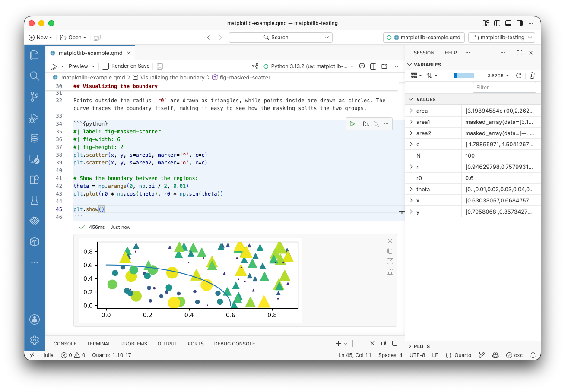This screenshot has height=392, width=565.
Task: Save the plot output image
Action: [390, 271]
